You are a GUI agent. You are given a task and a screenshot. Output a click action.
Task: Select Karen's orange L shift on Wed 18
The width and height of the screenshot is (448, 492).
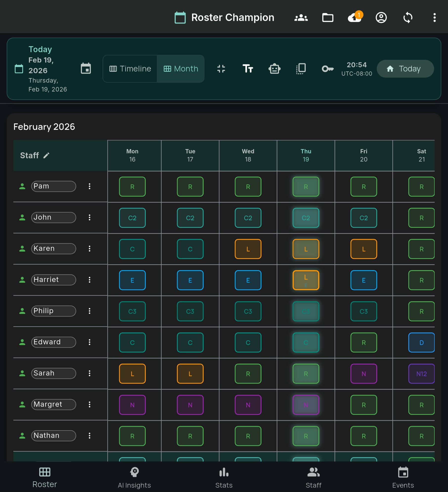248,249
